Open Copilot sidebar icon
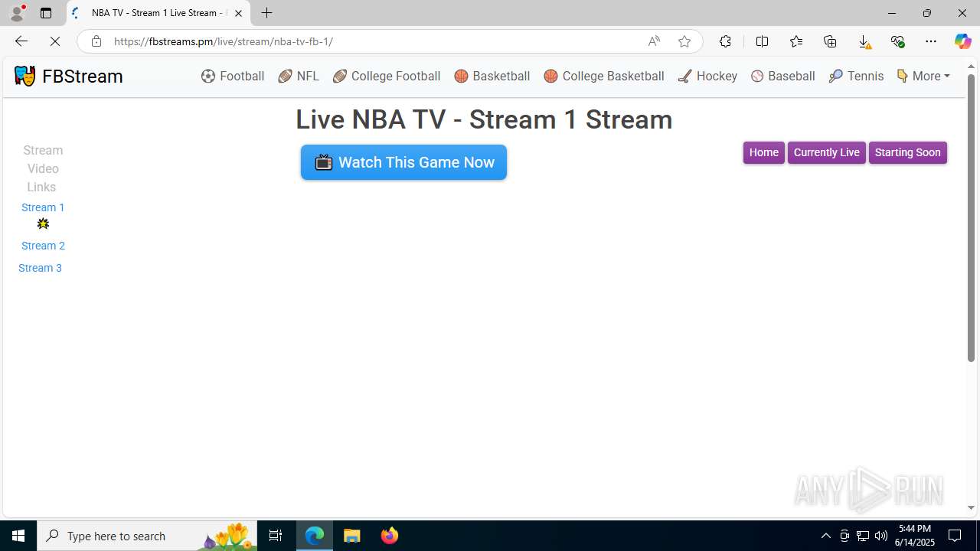The height and width of the screenshot is (551, 980). tap(962, 41)
